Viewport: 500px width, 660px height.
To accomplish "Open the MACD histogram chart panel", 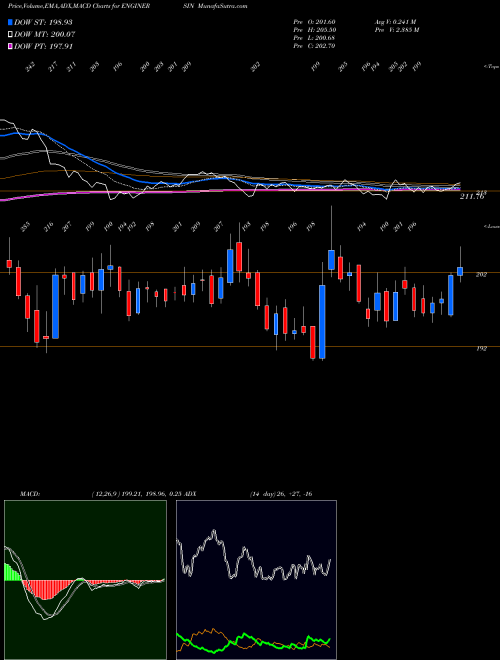I will [85, 580].
